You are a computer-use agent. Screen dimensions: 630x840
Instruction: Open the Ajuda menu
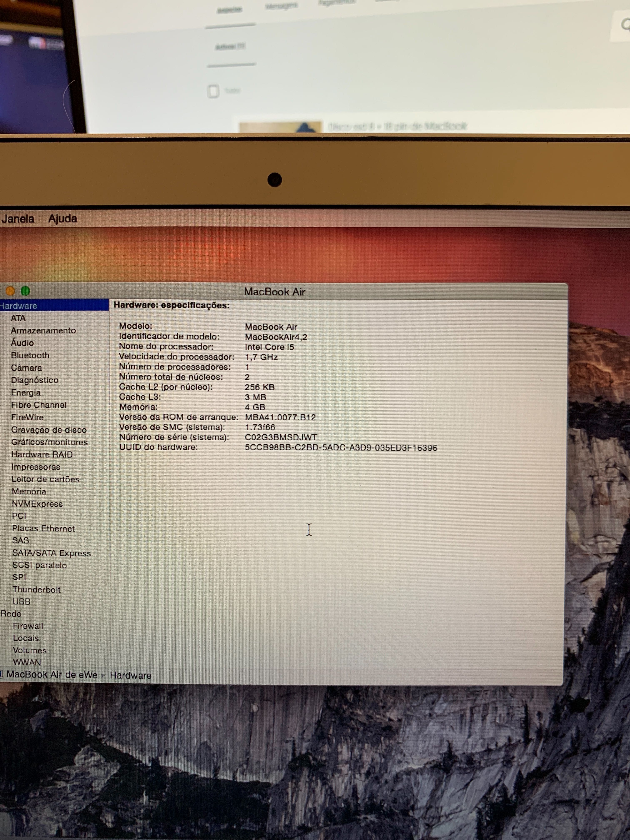click(63, 219)
